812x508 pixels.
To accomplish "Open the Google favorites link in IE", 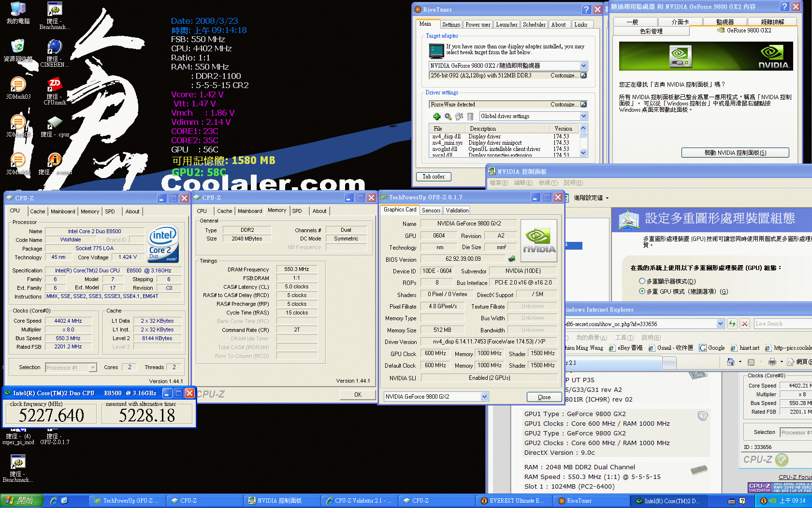I will [x=712, y=348].
